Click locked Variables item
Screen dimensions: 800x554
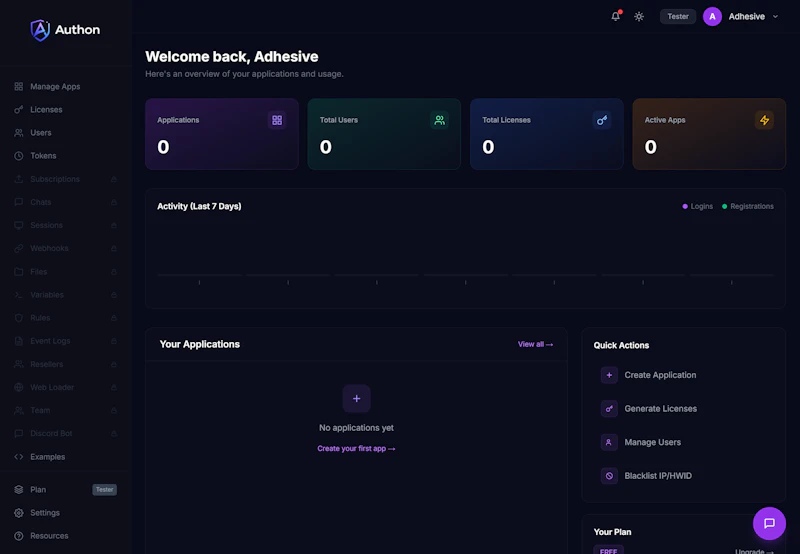(x=65, y=295)
